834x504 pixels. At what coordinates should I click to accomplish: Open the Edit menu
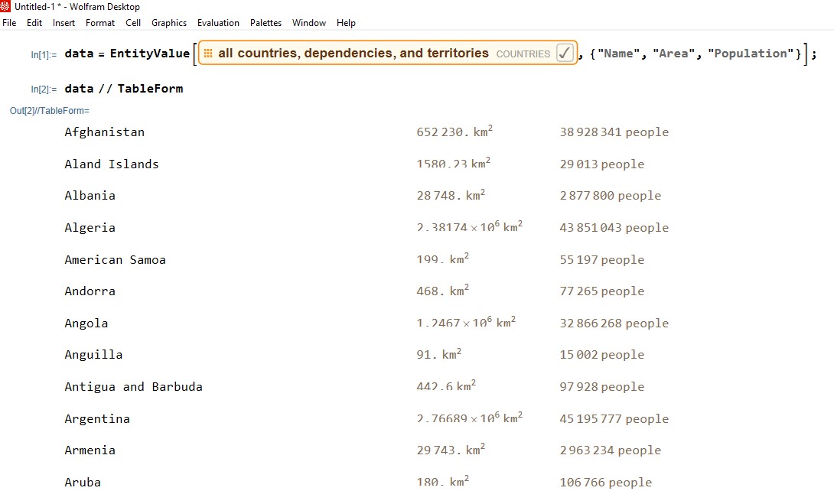tap(34, 23)
